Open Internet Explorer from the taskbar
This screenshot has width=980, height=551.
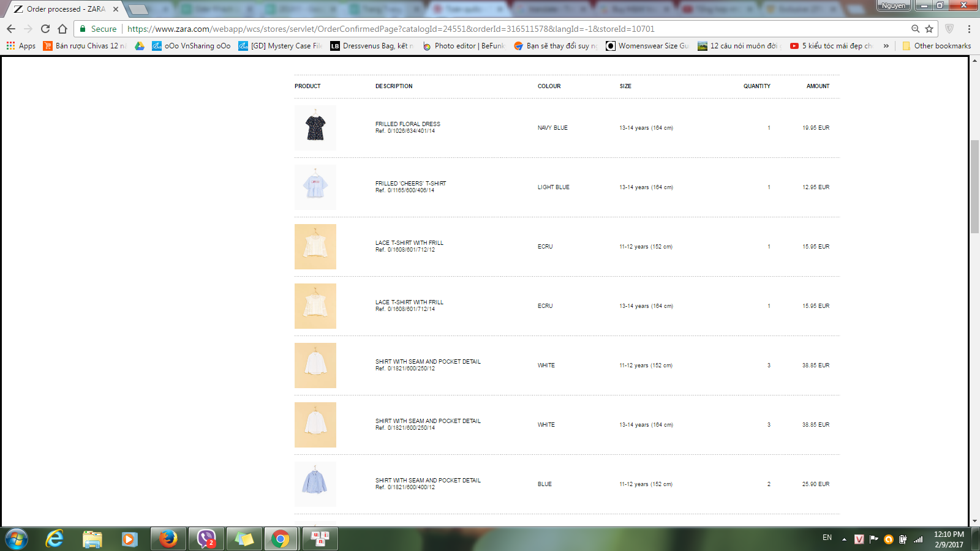click(x=55, y=539)
